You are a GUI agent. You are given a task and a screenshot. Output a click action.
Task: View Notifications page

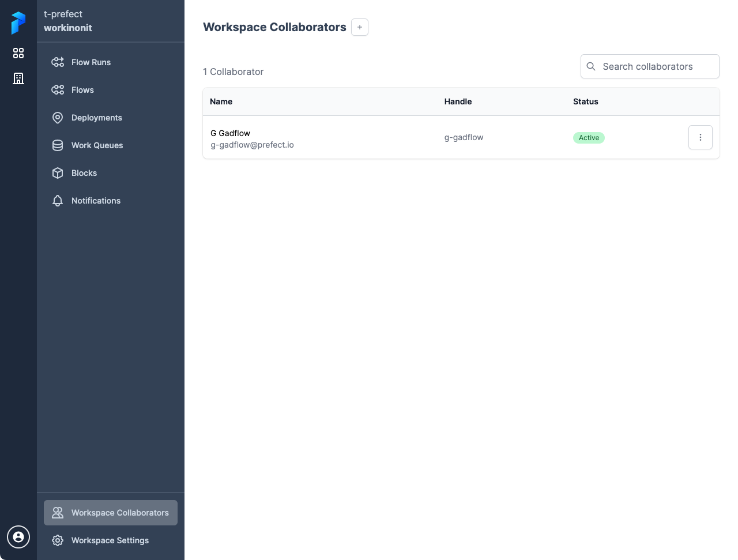[x=111, y=201]
